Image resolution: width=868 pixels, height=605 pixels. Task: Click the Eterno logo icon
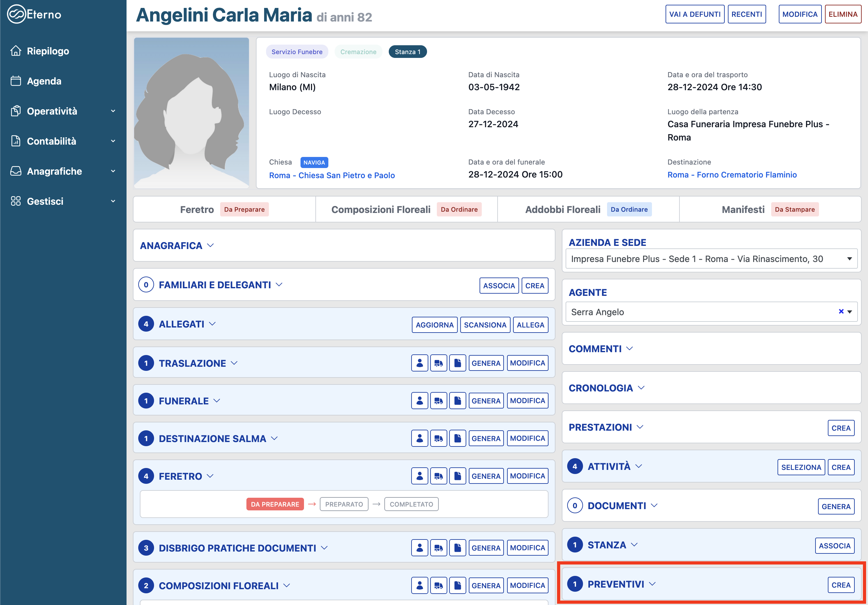pyautogui.click(x=16, y=14)
